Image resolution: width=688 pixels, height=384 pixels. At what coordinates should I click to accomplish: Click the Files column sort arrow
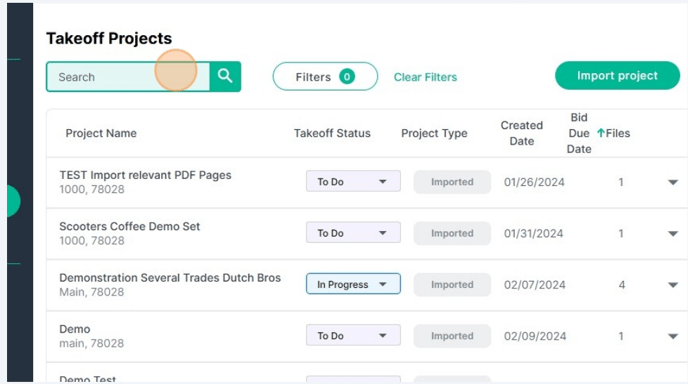(601, 133)
